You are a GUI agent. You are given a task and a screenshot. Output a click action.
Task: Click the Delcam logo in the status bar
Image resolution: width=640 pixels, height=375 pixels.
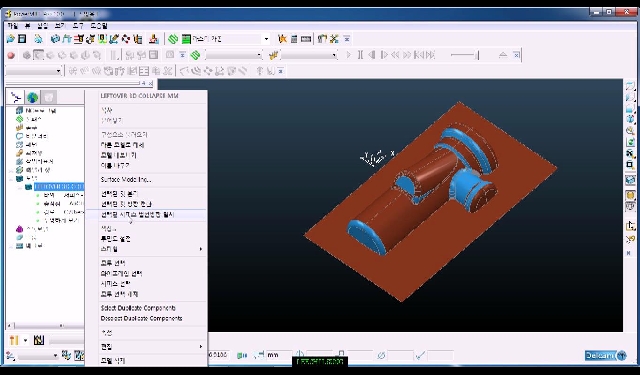pyautogui.click(x=605, y=355)
